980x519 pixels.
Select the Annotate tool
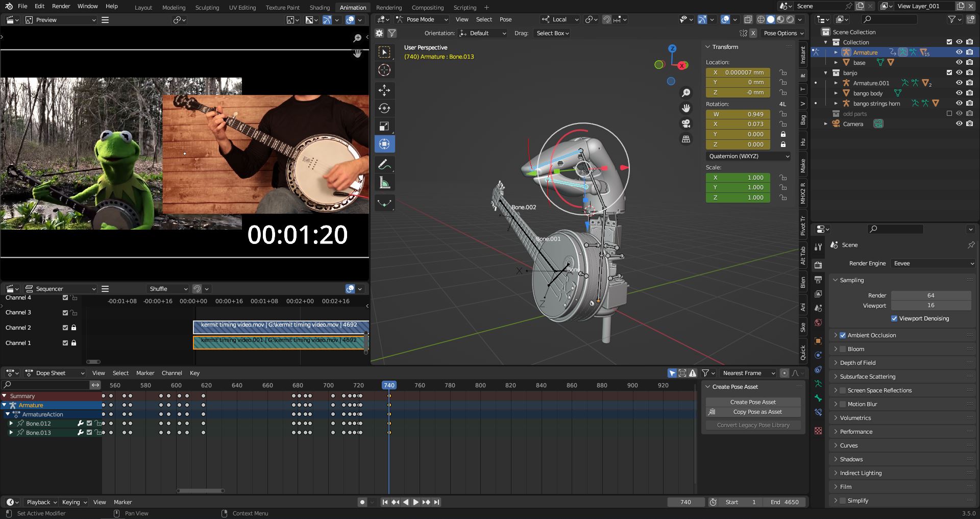[x=384, y=164]
